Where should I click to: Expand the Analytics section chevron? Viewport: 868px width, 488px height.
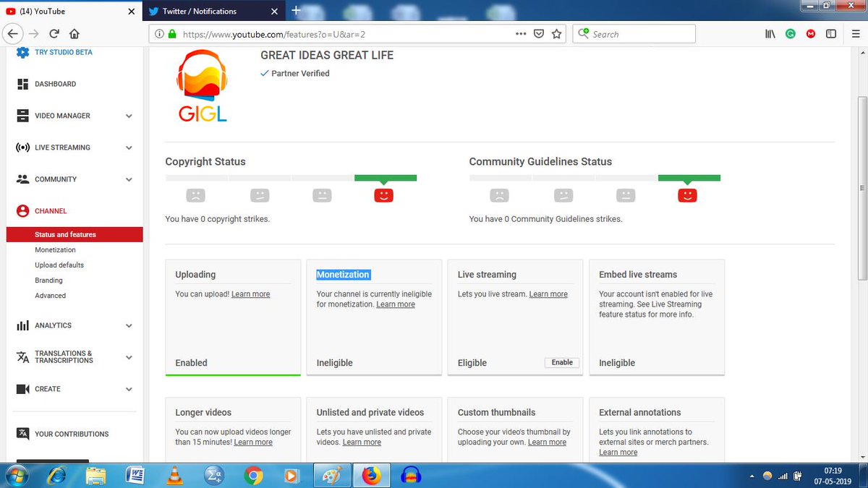click(x=129, y=325)
